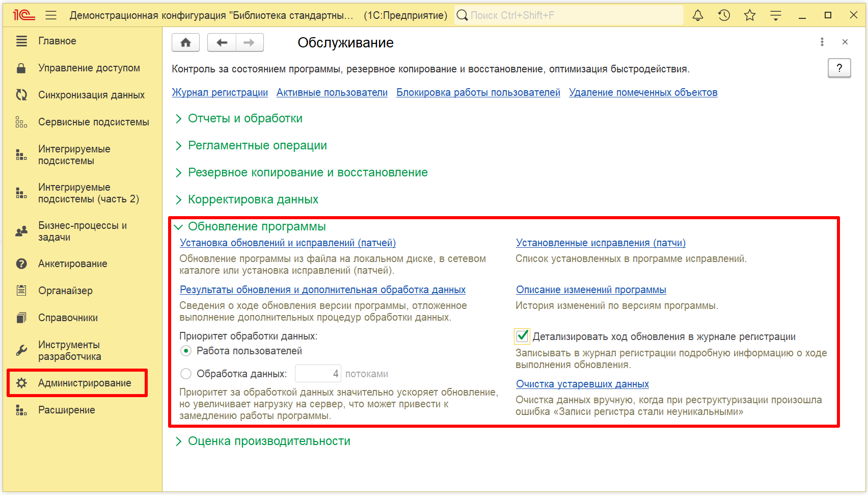This screenshot has height=495, width=868.
Task: Open favorites star icon
Action: 750,15
